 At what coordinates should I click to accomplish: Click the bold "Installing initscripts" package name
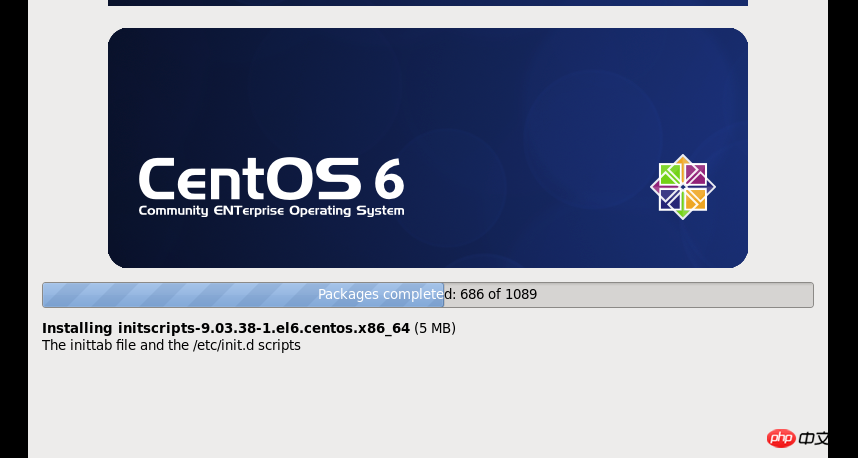pos(226,328)
